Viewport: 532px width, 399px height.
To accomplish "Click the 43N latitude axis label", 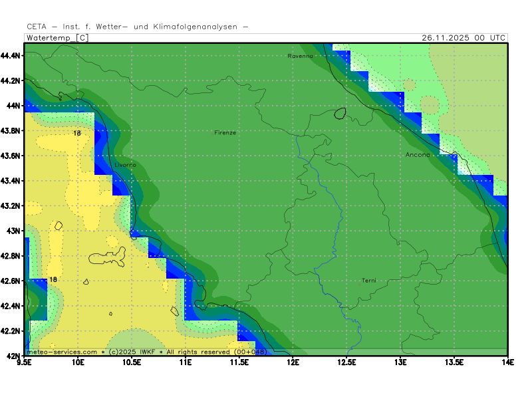I will point(14,231).
